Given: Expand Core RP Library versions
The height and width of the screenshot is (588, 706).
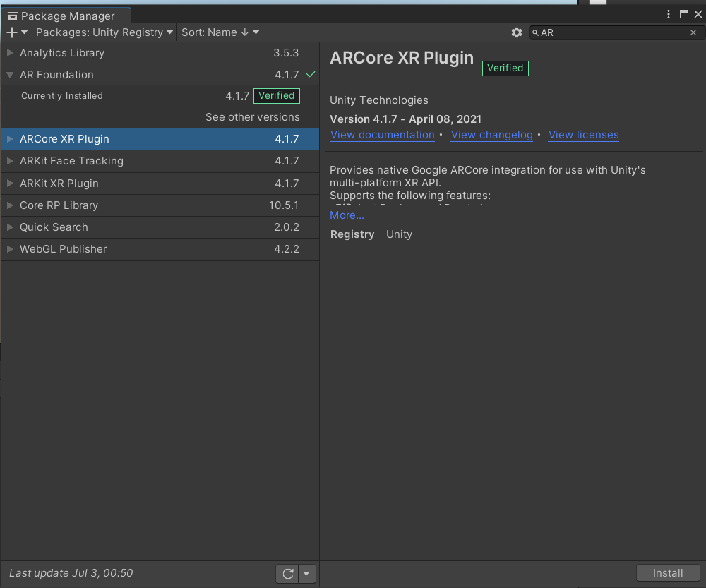Looking at the screenshot, I should coord(10,205).
